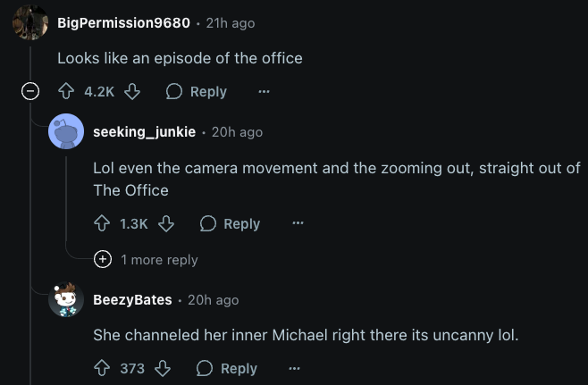Open more options on BeezyBates's comment

coord(294,368)
